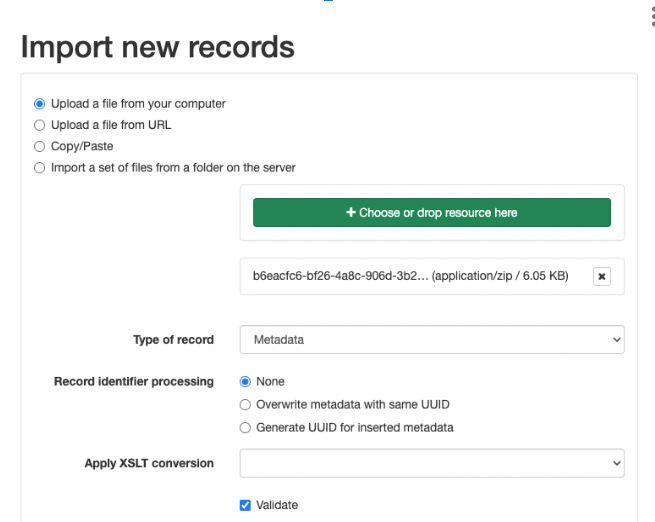
Task: Select Upload a file from your computer
Action: (x=39, y=104)
